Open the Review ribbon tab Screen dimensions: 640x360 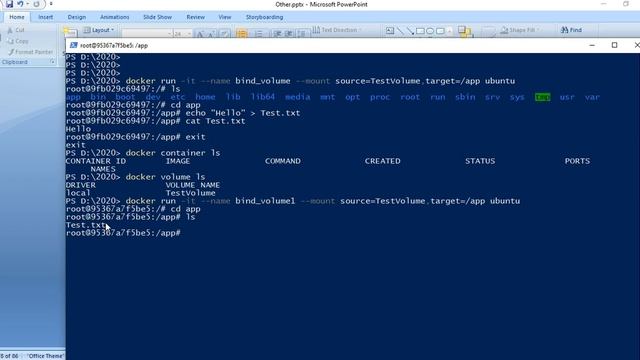[196, 17]
